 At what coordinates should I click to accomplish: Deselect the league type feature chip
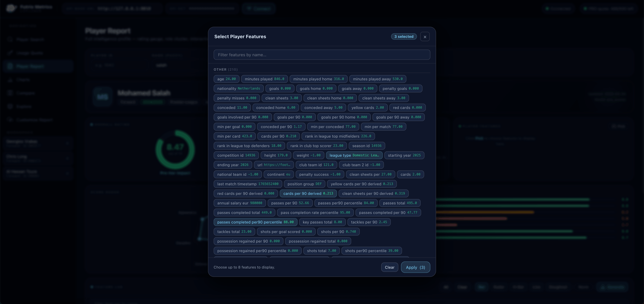pos(354,155)
